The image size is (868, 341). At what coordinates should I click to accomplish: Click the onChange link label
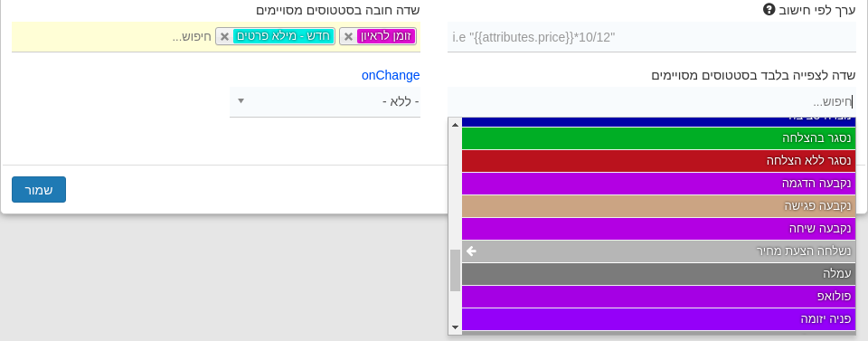point(391,75)
